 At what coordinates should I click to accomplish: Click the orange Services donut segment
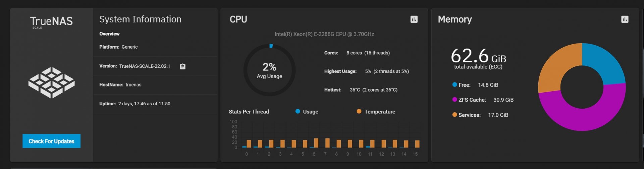(x=557, y=67)
